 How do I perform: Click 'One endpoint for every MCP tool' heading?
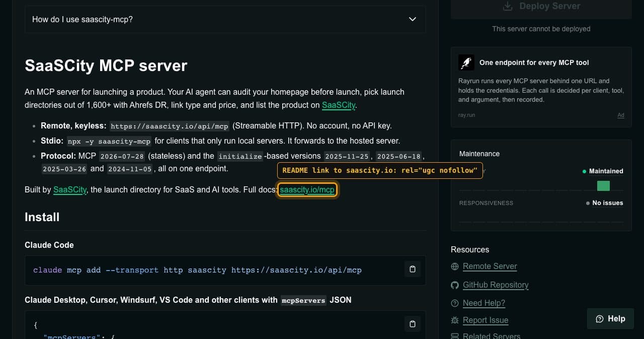tap(534, 62)
